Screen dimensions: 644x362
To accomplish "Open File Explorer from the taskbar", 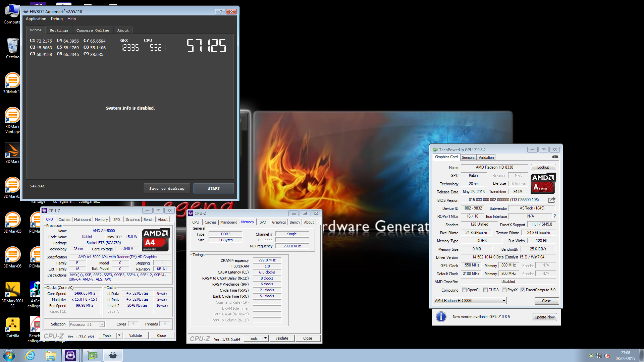I will click(51, 355).
